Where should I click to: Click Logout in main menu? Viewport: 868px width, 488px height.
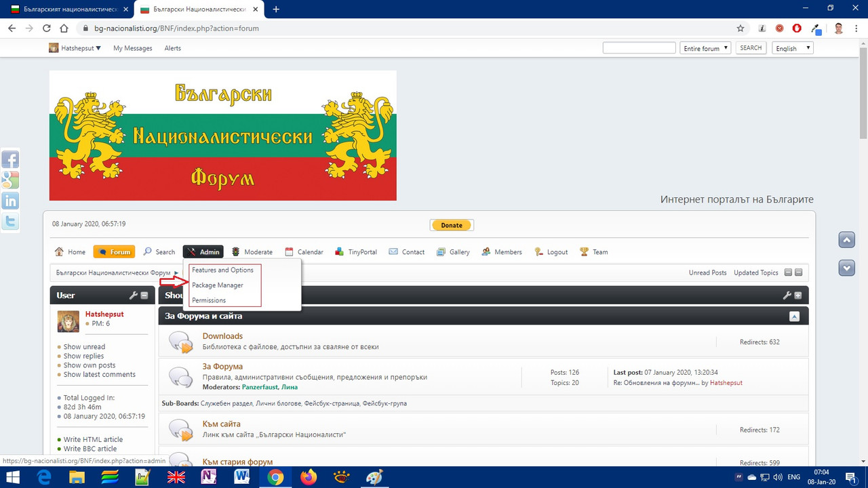(551, 251)
